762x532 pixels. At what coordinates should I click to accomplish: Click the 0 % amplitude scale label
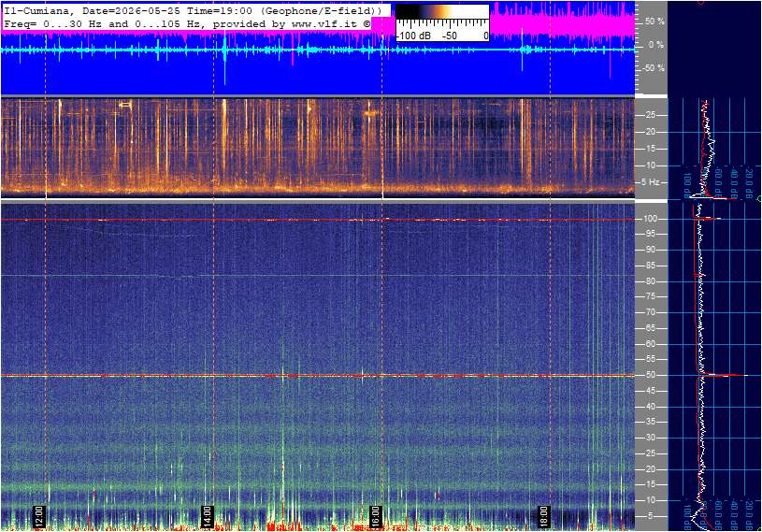[x=656, y=45]
